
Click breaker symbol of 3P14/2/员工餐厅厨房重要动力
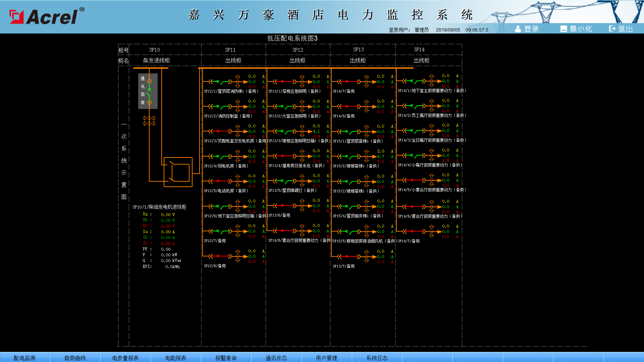tap(414, 106)
